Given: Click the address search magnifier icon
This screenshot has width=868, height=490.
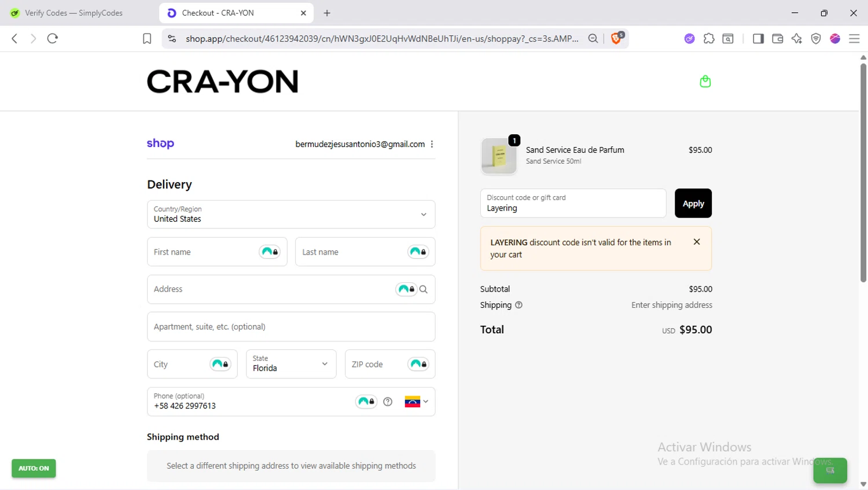Looking at the screenshot, I should (424, 290).
